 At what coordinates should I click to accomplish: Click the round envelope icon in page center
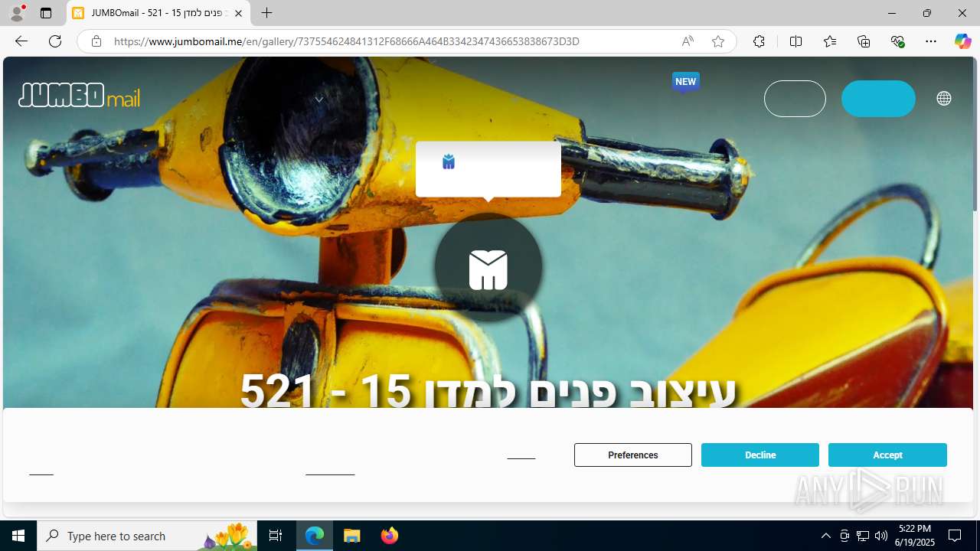point(488,269)
